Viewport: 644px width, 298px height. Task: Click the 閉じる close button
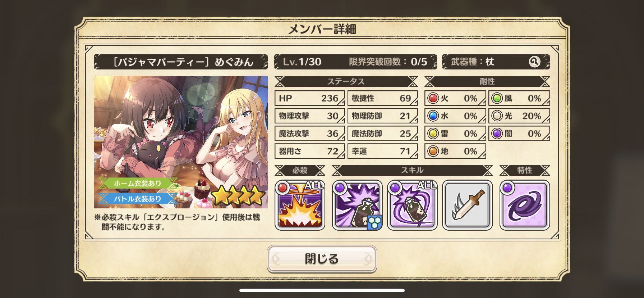pos(322,259)
